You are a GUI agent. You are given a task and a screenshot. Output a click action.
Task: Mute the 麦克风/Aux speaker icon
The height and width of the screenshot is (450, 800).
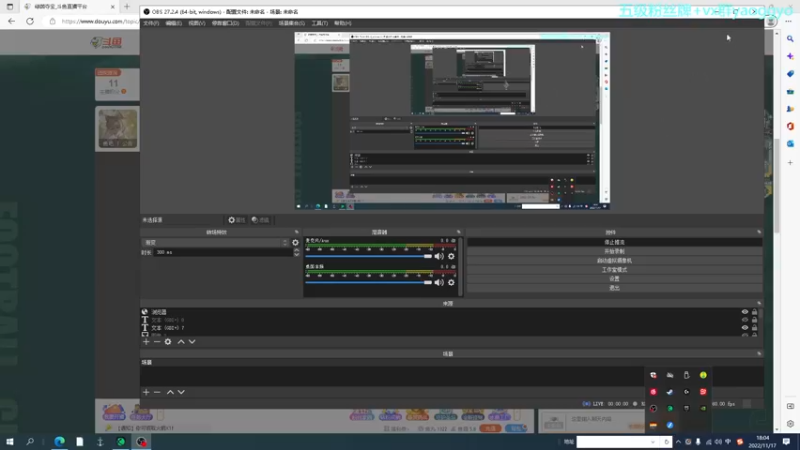(x=439, y=256)
